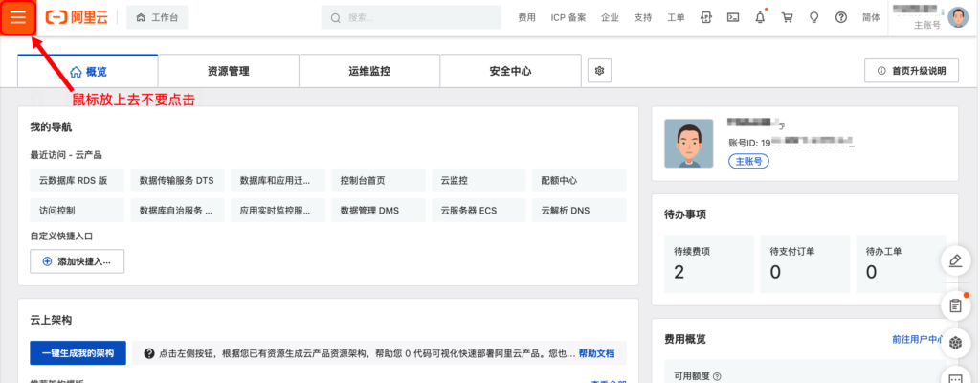Open the API developer tool icon
The height and width of the screenshot is (383, 980).
coord(706,17)
